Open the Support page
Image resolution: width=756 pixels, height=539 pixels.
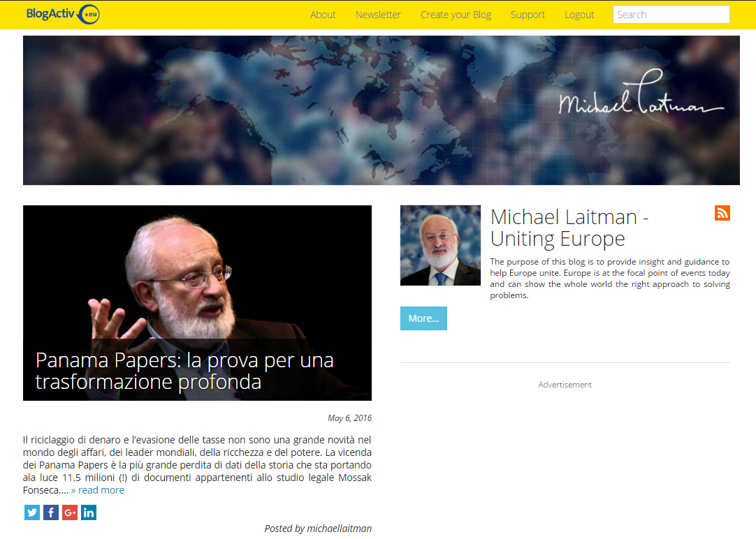pyautogui.click(x=528, y=15)
